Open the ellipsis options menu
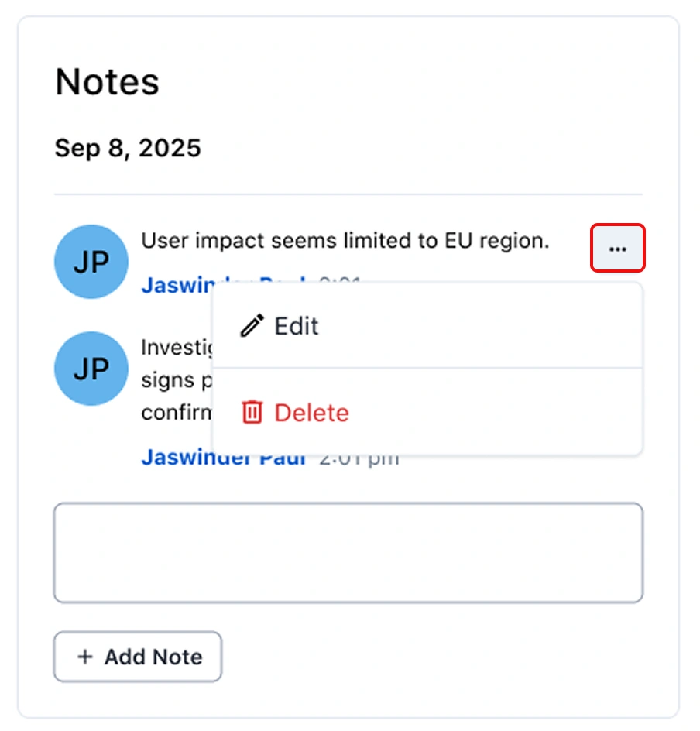The width and height of the screenshot is (700, 731). (617, 248)
